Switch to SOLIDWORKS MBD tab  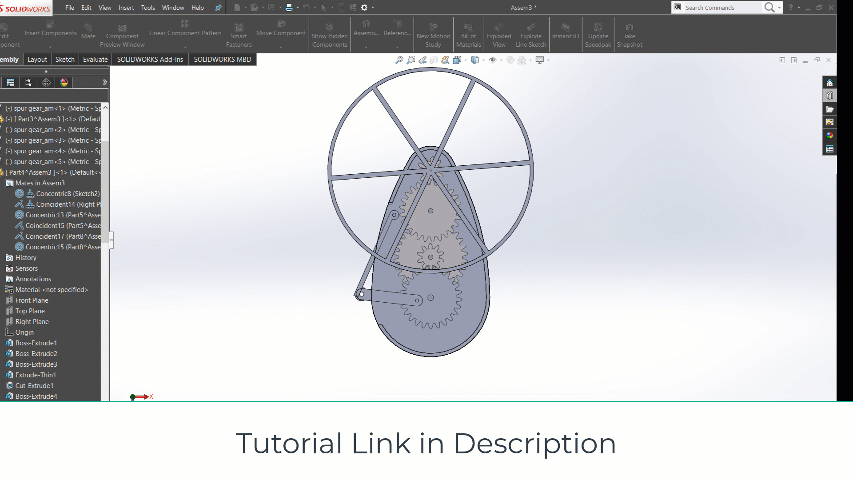(222, 59)
